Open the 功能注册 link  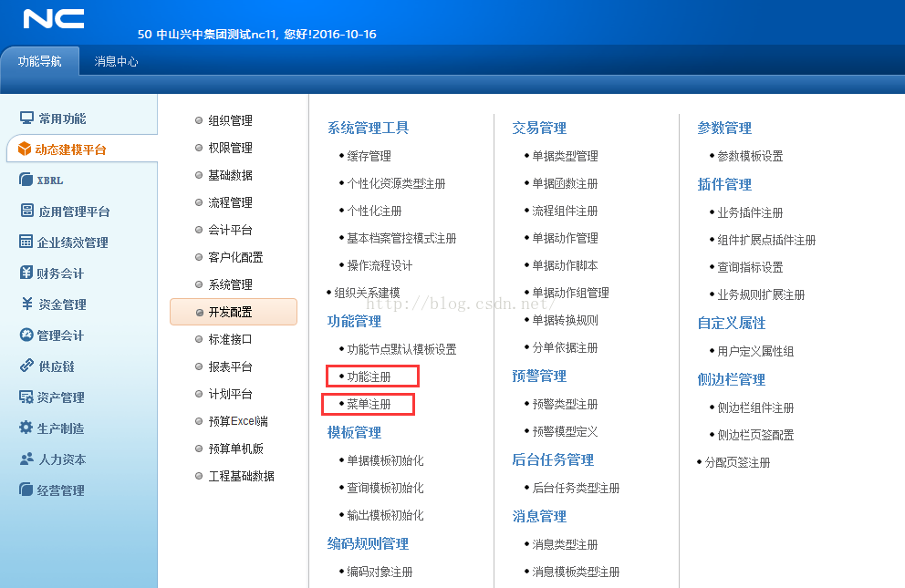tap(369, 377)
